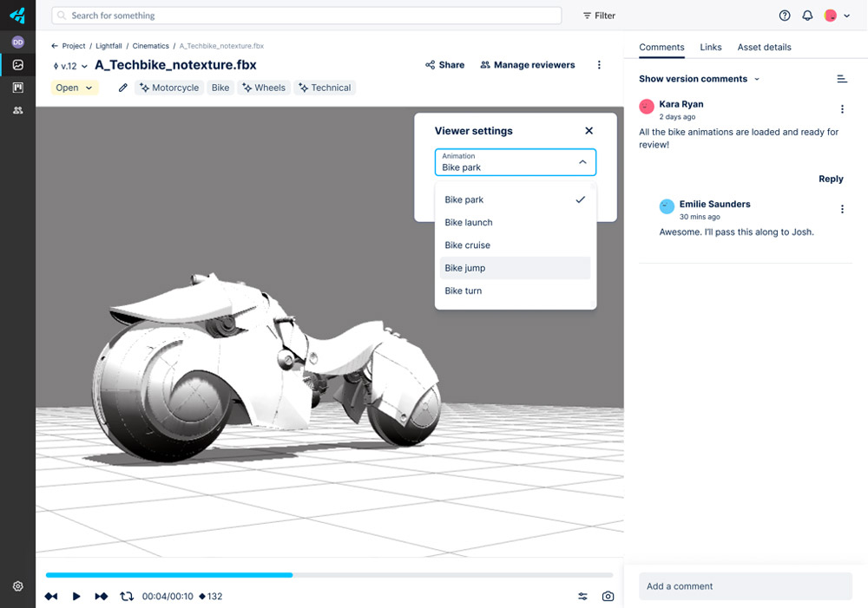Open the Assets panel in the left sidebar
Viewport: 868px width, 608px height.
[17, 64]
